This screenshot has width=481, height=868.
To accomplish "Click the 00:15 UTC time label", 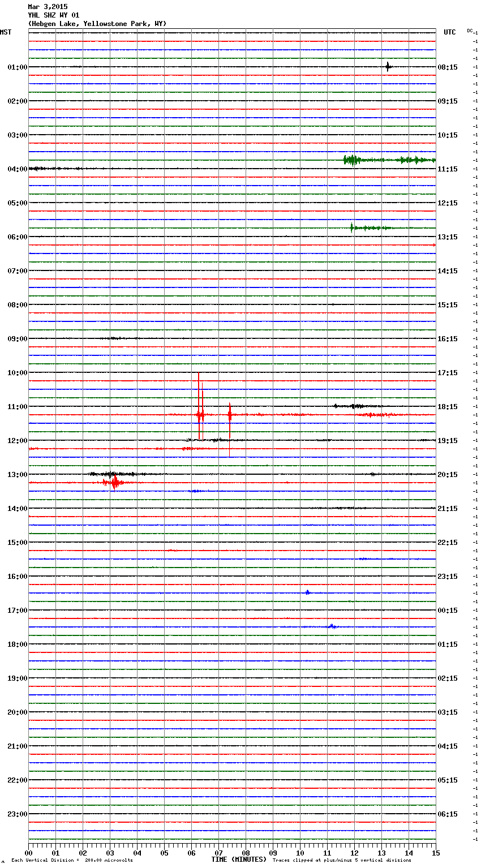I will (x=448, y=611).
